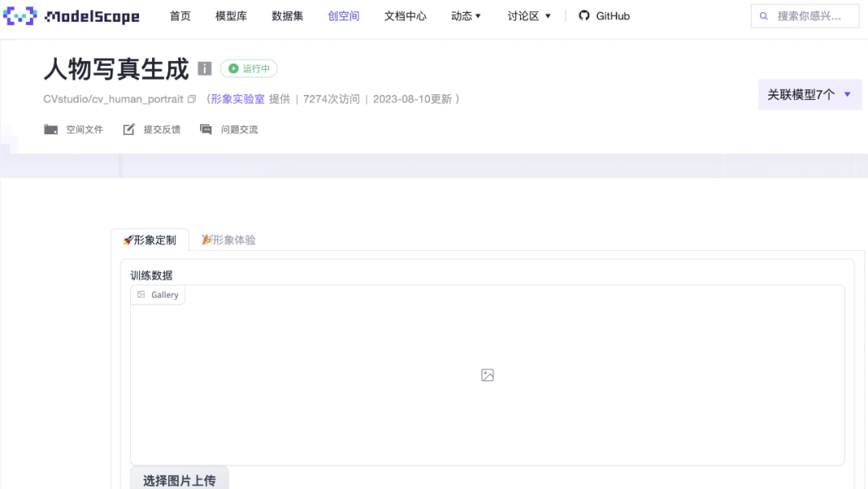868x489 pixels.
Task: Expand the 讨论区 menu
Action: click(x=529, y=15)
